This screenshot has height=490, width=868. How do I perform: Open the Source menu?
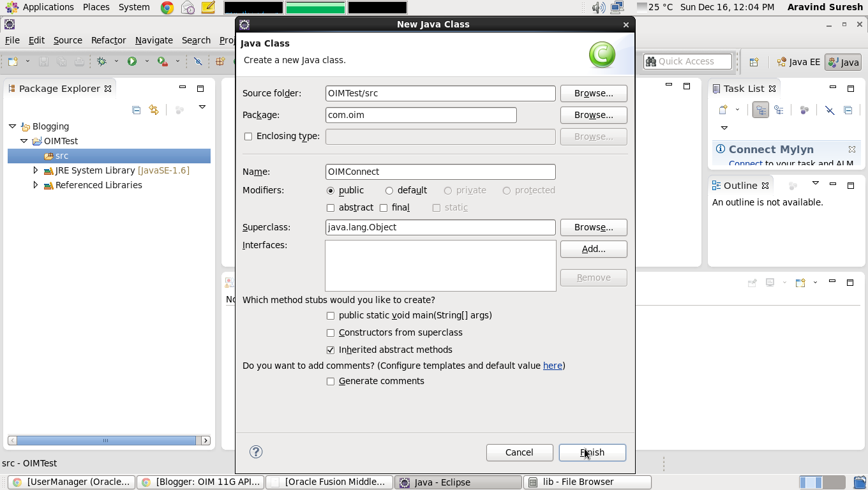[68, 40]
